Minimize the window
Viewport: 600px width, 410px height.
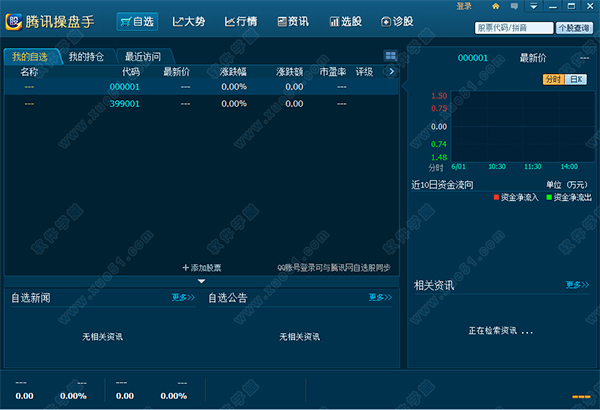tap(553, 6)
